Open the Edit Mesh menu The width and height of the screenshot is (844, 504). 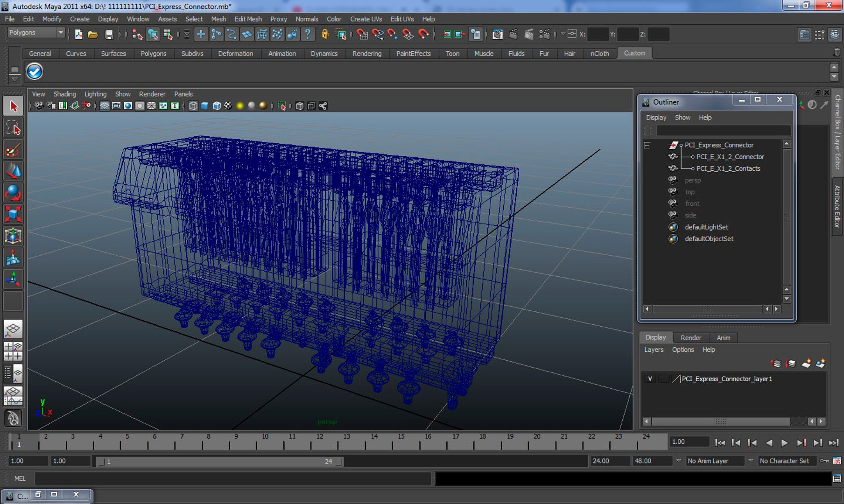[x=248, y=19]
